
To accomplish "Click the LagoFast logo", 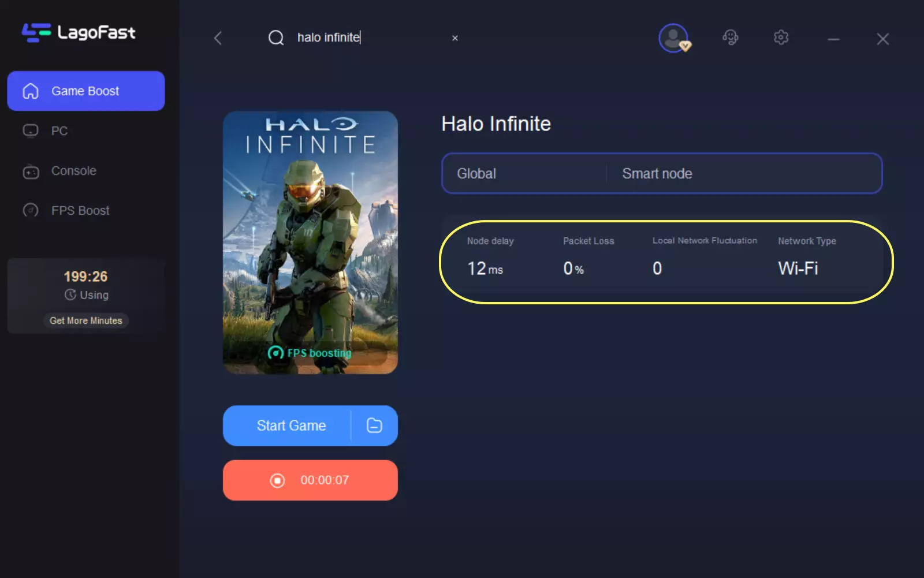I will point(79,32).
